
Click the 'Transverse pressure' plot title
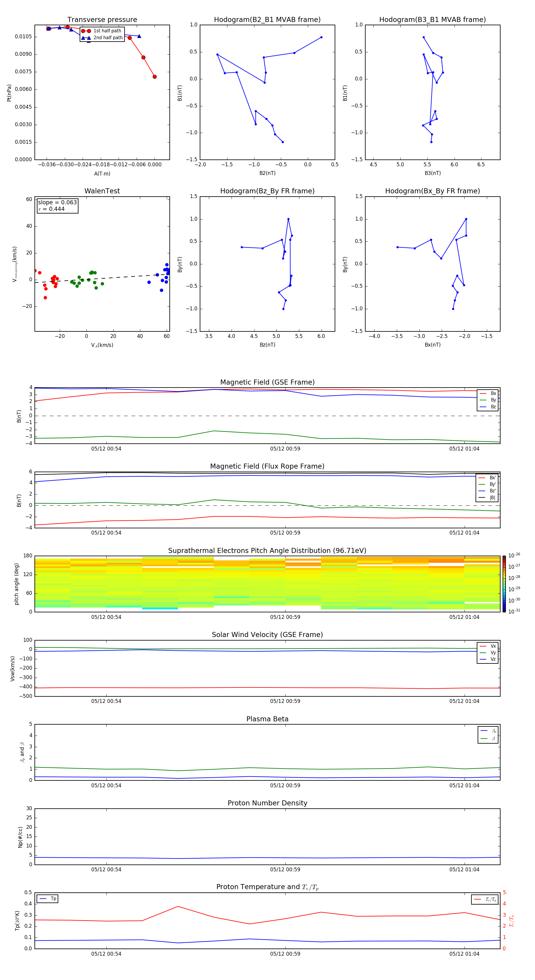tap(102, 20)
